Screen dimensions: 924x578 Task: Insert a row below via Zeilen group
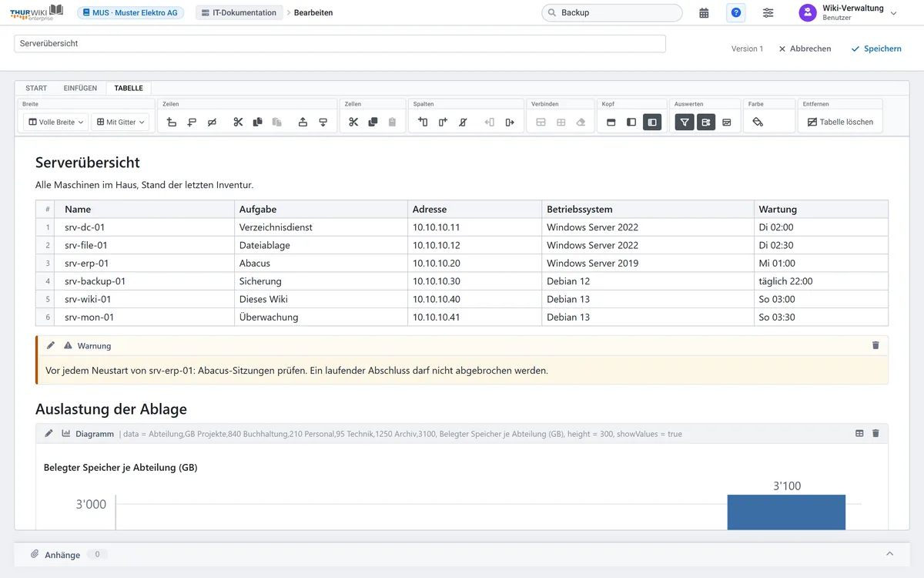click(192, 122)
